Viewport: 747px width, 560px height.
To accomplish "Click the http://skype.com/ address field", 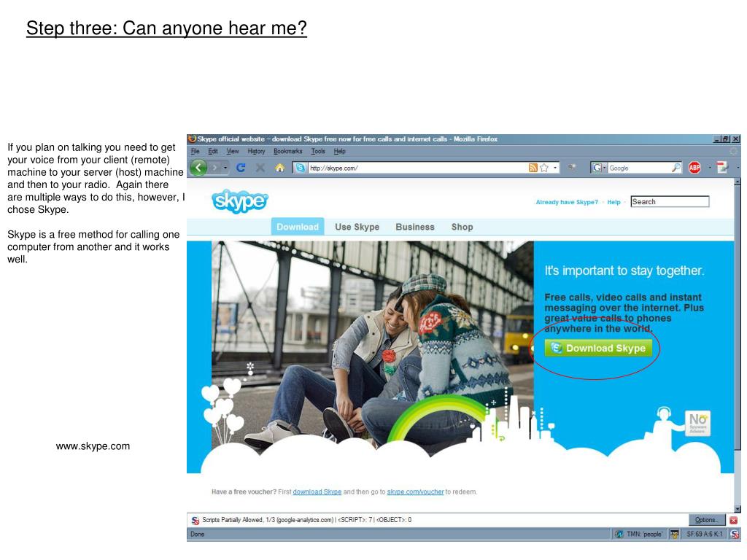I will pos(417,168).
